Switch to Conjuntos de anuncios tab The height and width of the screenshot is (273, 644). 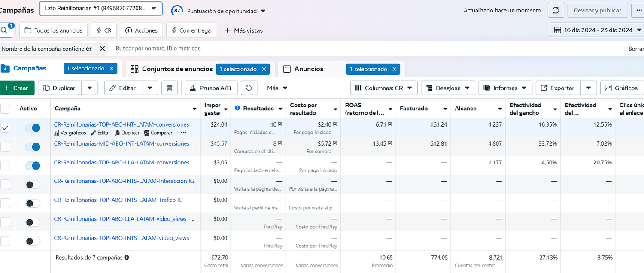(x=177, y=69)
